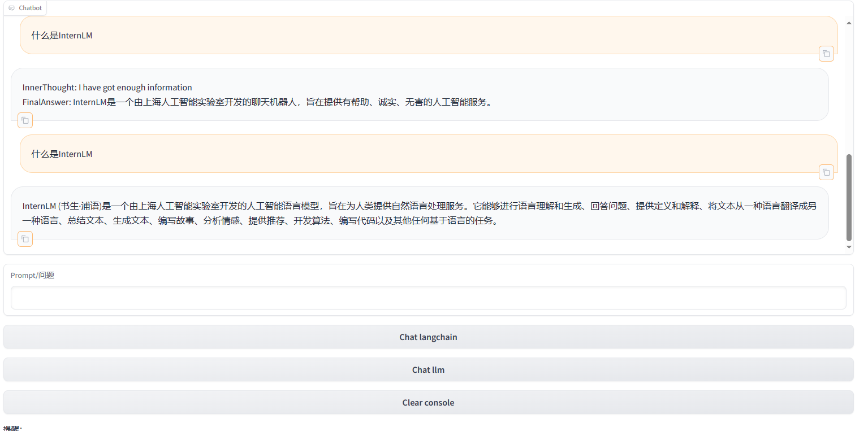This screenshot has height=431, width=868.
Task: Focus the Prompt/问题 input field
Action: pyautogui.click(x=428, y=298)
